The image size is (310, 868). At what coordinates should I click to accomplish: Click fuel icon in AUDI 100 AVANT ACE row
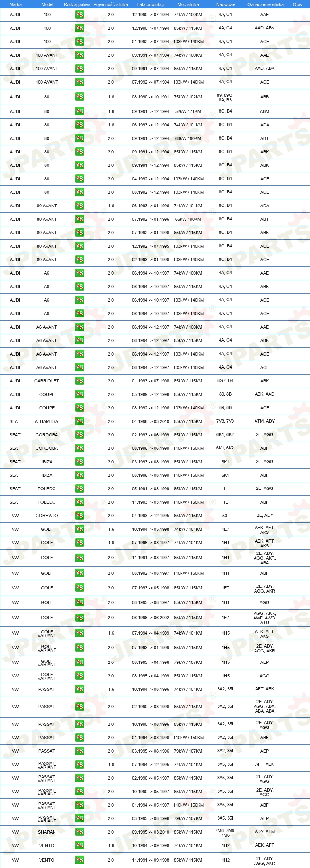pyautogui.click(x=79, y=82)
